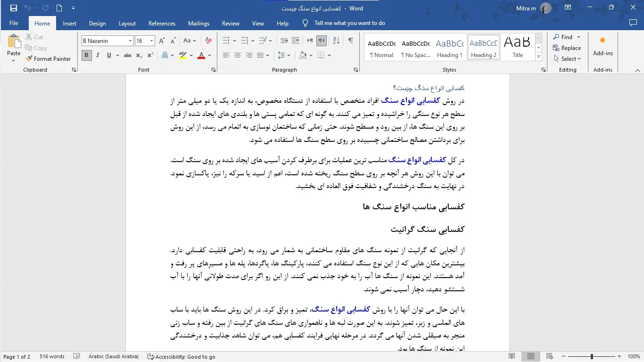Sort the selected text alphabetically
The height and width of the screenshot is (362, 644).
click(337, 41)
